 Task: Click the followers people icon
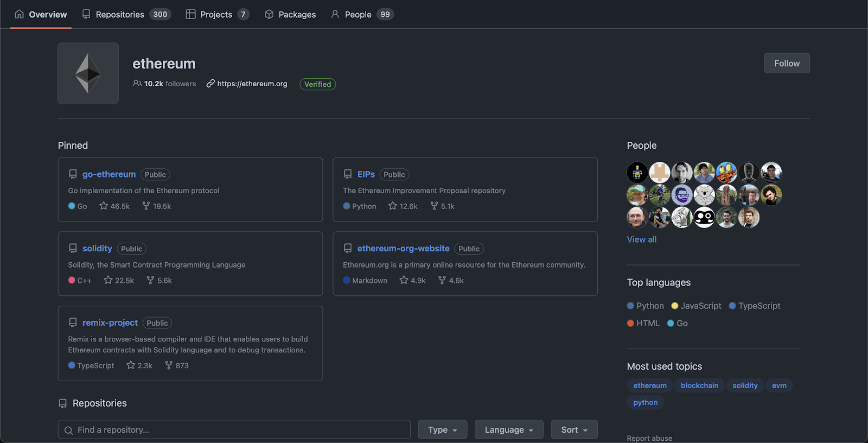click(x=137, y=84)
